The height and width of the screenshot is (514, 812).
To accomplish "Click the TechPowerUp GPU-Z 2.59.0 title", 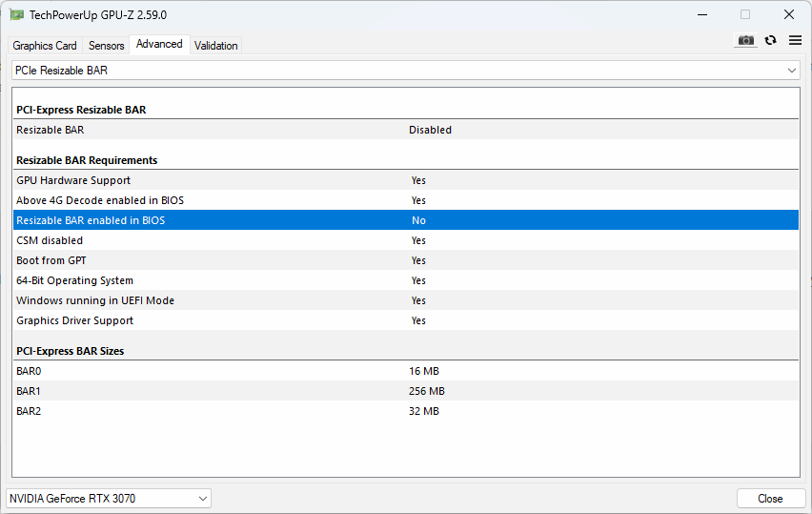I will point(98,15).
